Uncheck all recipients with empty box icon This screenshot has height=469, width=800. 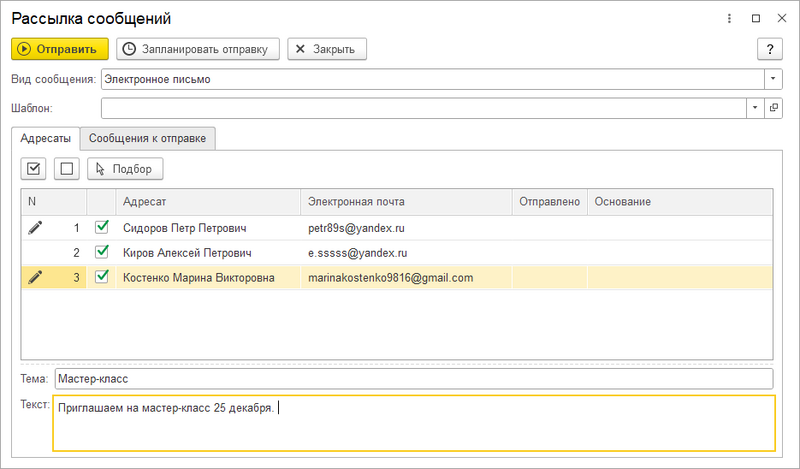point(67,169)
